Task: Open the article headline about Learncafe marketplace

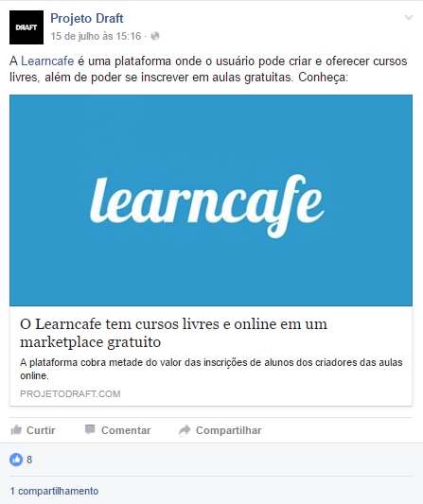Action: [174, 333]
